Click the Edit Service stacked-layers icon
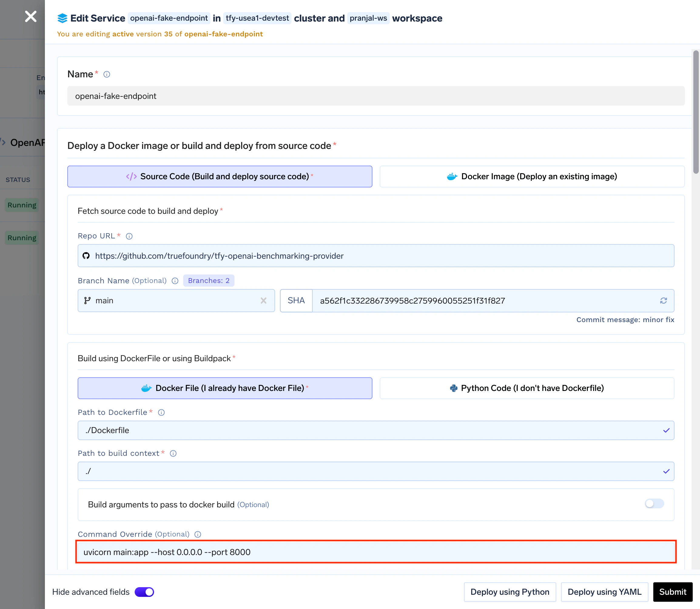The height and width of the screenshot is (609, 700). (62, 18)
